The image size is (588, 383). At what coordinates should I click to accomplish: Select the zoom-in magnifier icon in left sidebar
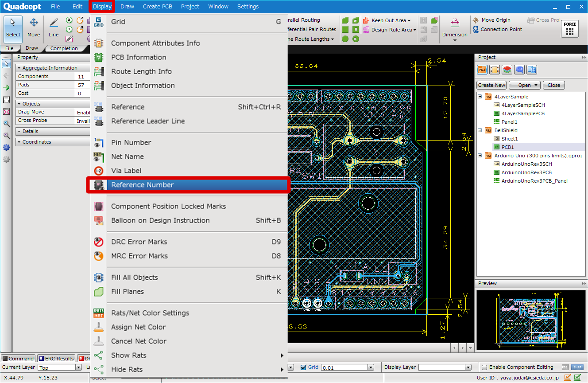pyautogui.click(x=6, y=124)
